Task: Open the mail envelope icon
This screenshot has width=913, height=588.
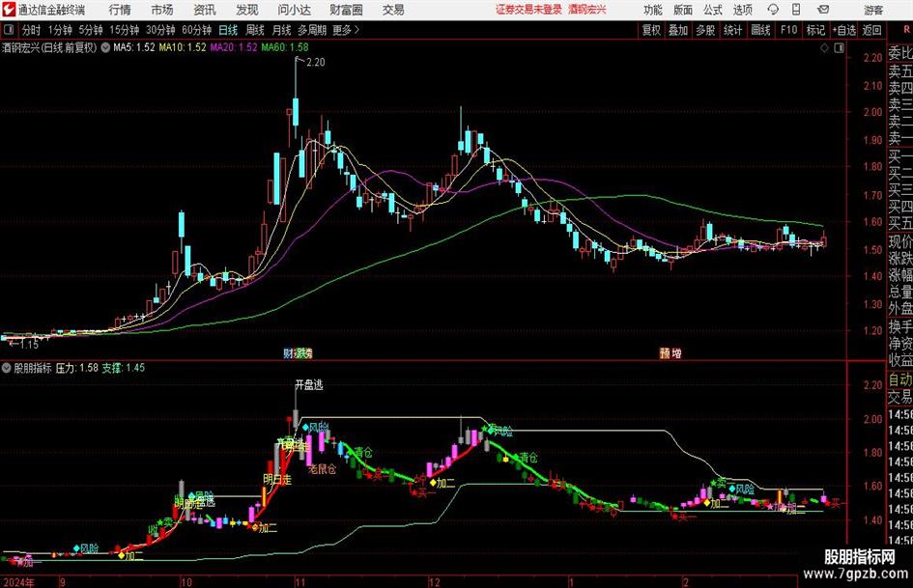Action: (823, 10)
